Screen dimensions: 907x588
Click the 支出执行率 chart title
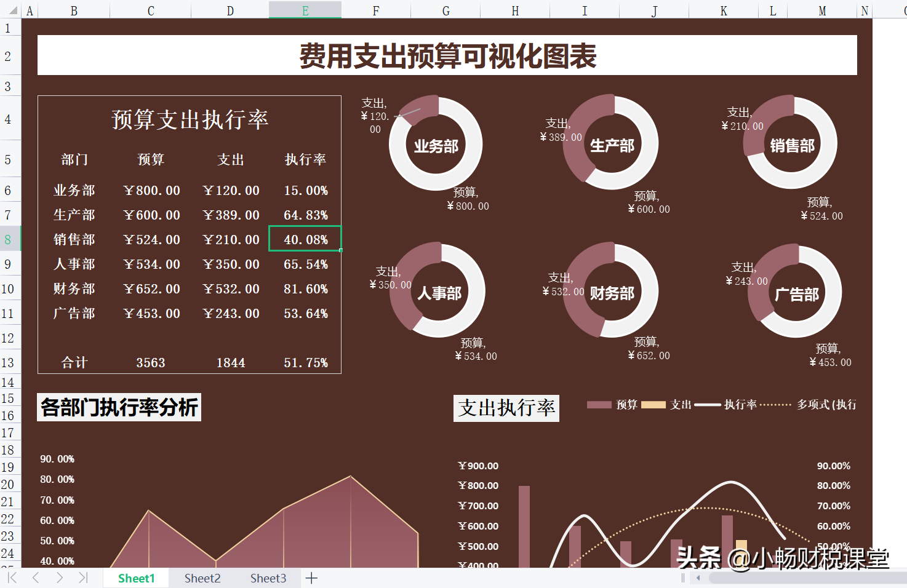pos(506,408)
